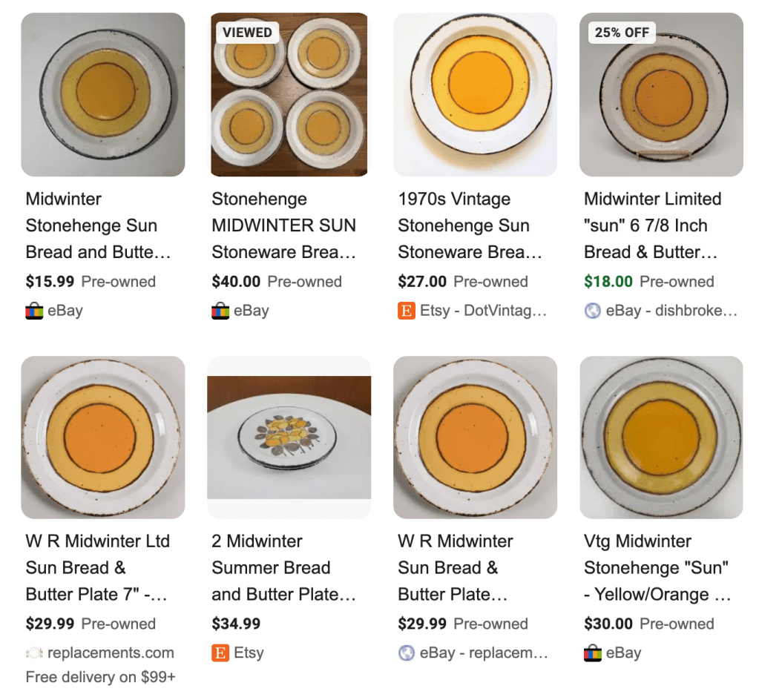Click the Etsy icon under the $34.99 price

click(x=220, y=653)
